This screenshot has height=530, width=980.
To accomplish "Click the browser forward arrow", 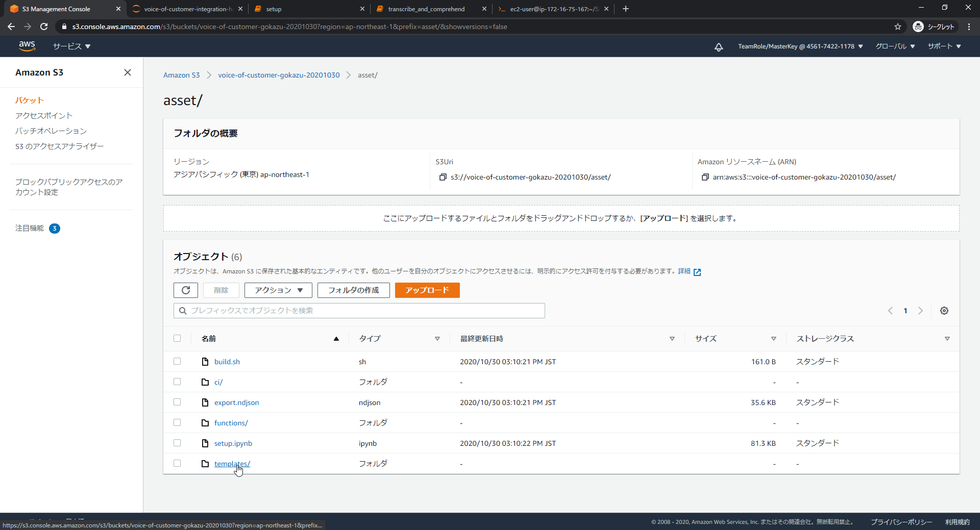I will click(28, 27).
